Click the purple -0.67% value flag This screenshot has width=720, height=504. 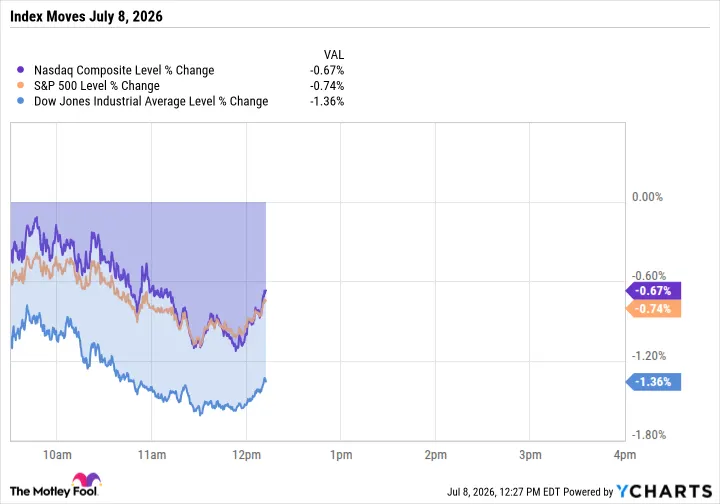tap(653, 291)
